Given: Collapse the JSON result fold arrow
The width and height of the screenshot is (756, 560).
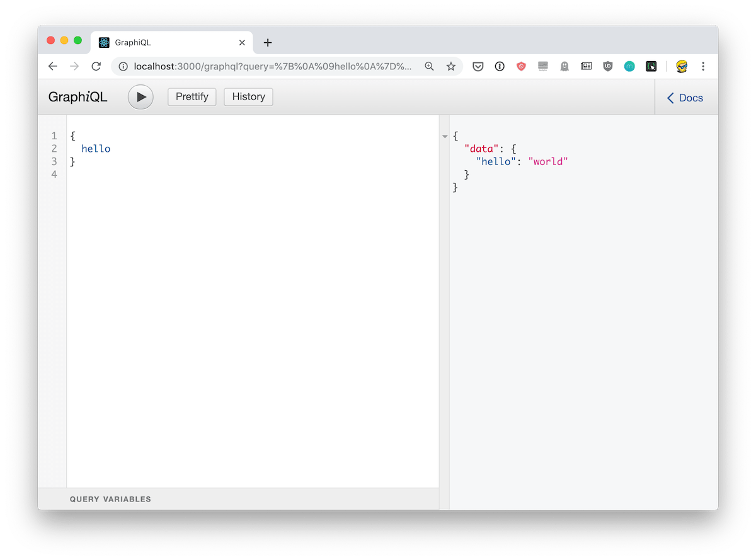Looking at the screenshot, I should 445,136.
